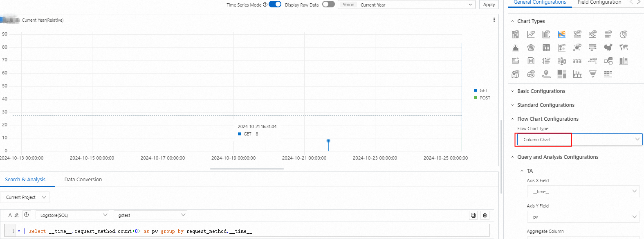Open the Logstore(SQL) dropdown

[72, 215]
